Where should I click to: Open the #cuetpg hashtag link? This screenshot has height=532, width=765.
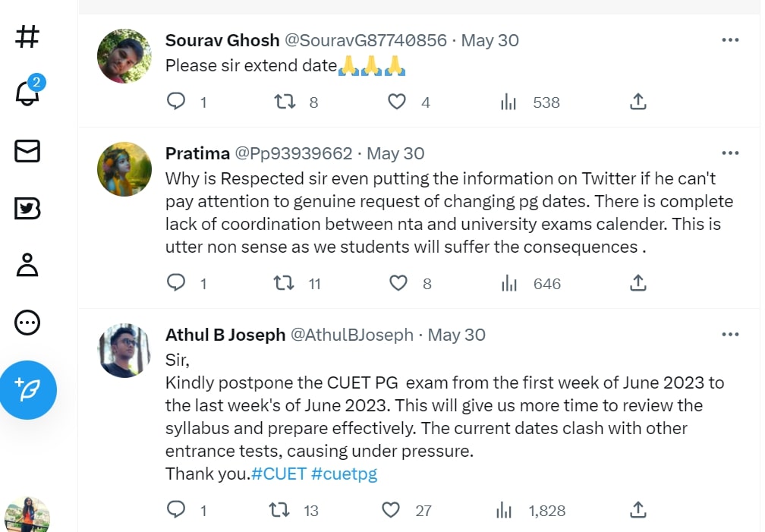pyautogui.click(x=344, y=474)
